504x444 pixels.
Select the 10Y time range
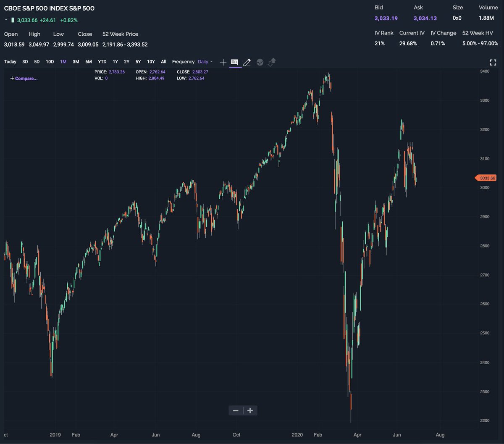(x=151, y=62)
